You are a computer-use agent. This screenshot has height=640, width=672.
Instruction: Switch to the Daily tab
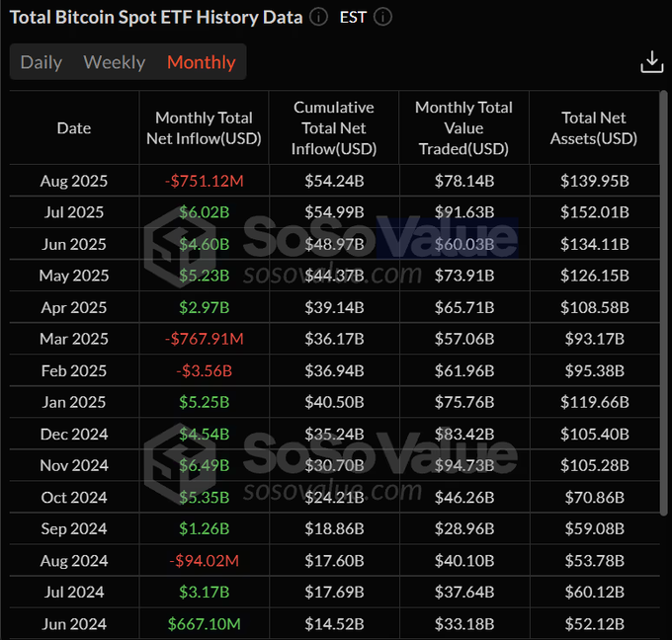coord(42,62)
